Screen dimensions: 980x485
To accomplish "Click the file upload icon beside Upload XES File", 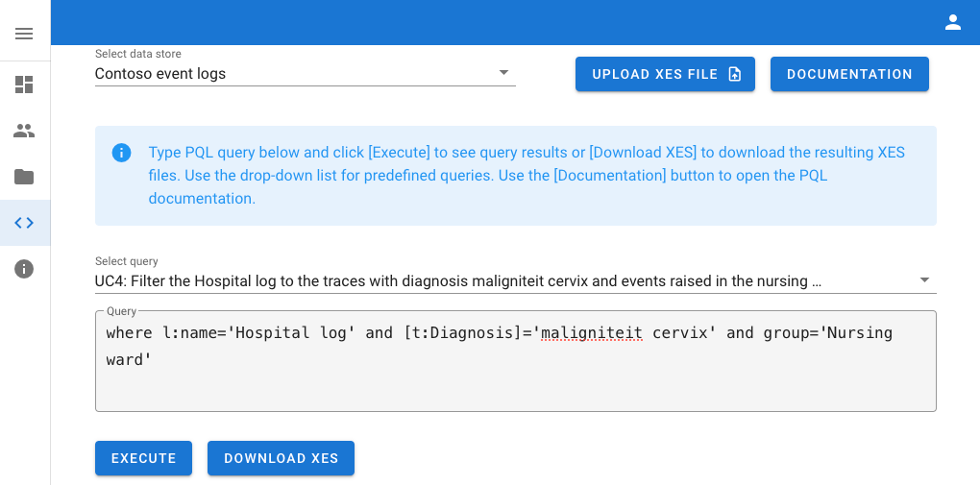I will tap(735, 74).
